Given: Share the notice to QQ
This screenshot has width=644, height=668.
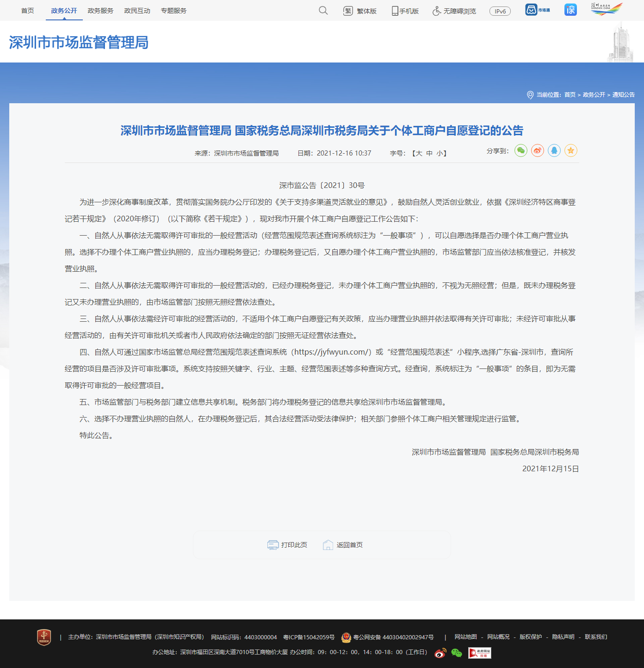Looking at the screenshot, I should (x=554, y=151).
